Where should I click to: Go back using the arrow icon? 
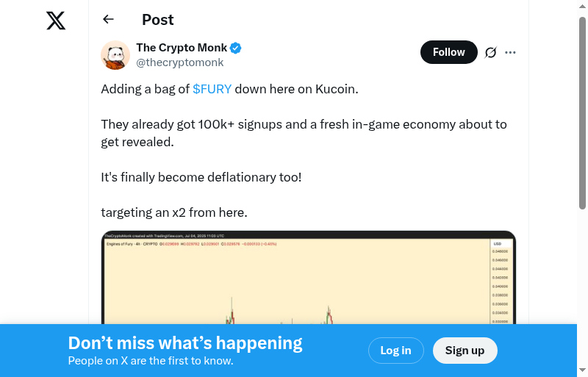(x=109, y=20)
